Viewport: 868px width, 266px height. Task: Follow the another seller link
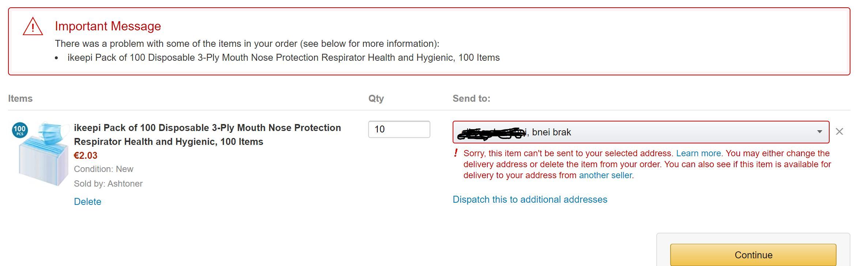click(x=605, y=175)
